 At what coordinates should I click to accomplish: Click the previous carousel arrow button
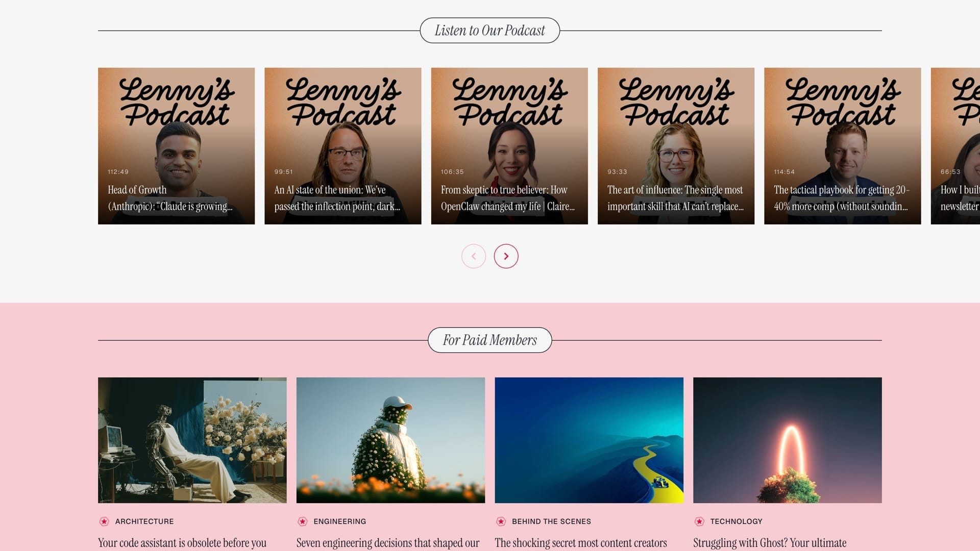coord(474,256)
